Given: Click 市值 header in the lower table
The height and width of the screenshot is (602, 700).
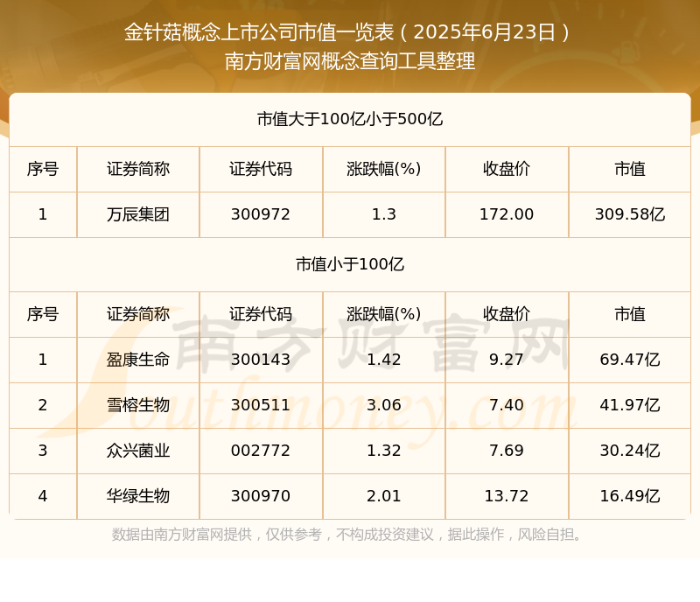Looking at the screenshot, I should [x=629, y=314].
